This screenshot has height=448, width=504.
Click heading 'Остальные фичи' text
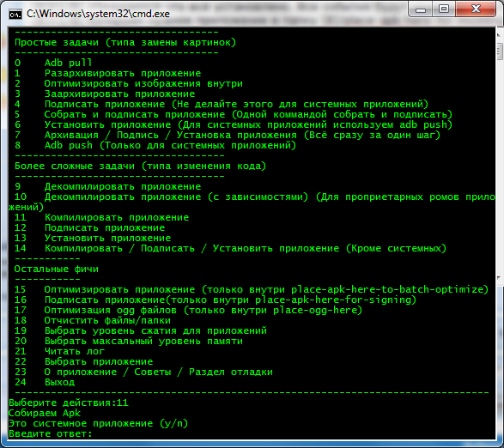[57, 269]
